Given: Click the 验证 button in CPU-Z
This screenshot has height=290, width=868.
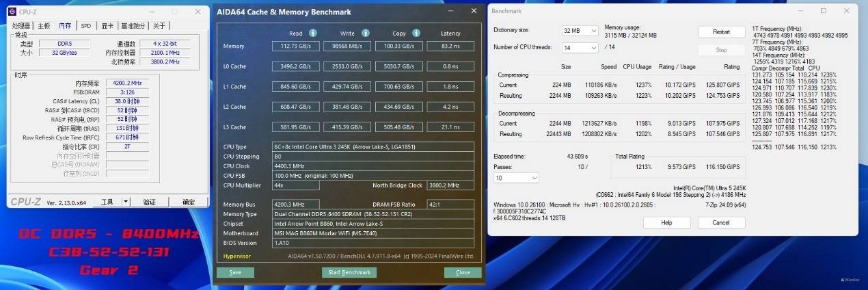Looking at the screenshot, I should pyautogui.click(x=150, y=202).
